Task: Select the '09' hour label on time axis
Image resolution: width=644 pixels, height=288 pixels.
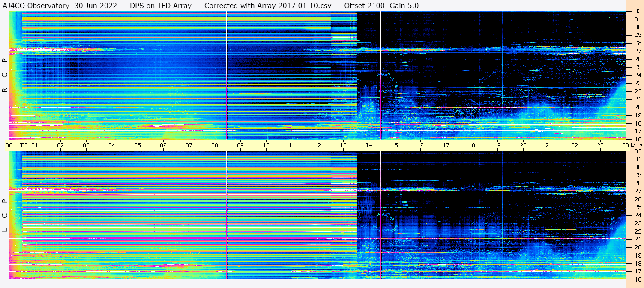Action: point(240,145)
